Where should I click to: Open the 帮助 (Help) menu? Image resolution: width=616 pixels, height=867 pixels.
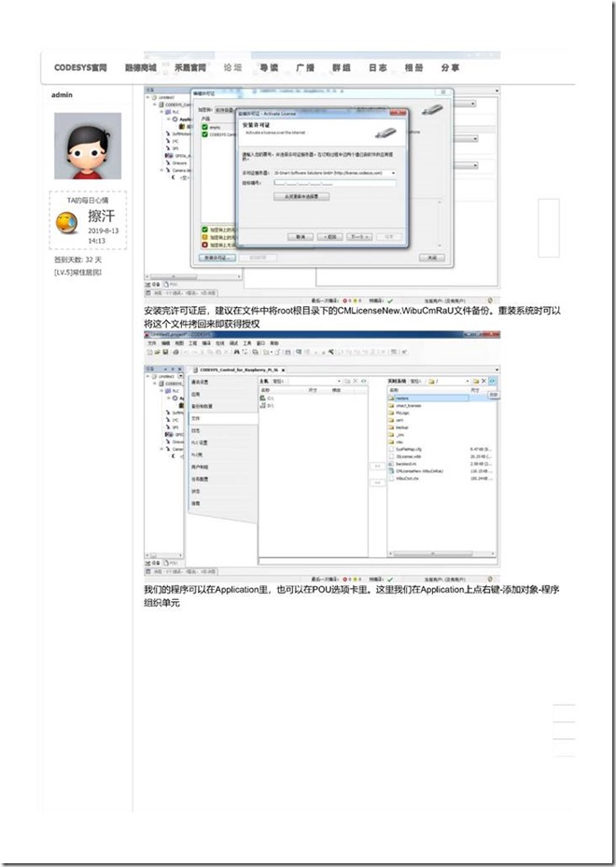tap(274, 343)
